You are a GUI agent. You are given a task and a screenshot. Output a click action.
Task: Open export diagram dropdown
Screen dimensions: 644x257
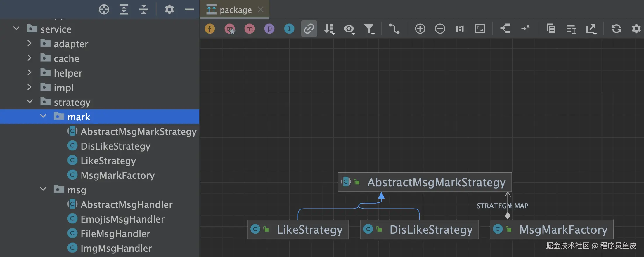click(591, 29)
